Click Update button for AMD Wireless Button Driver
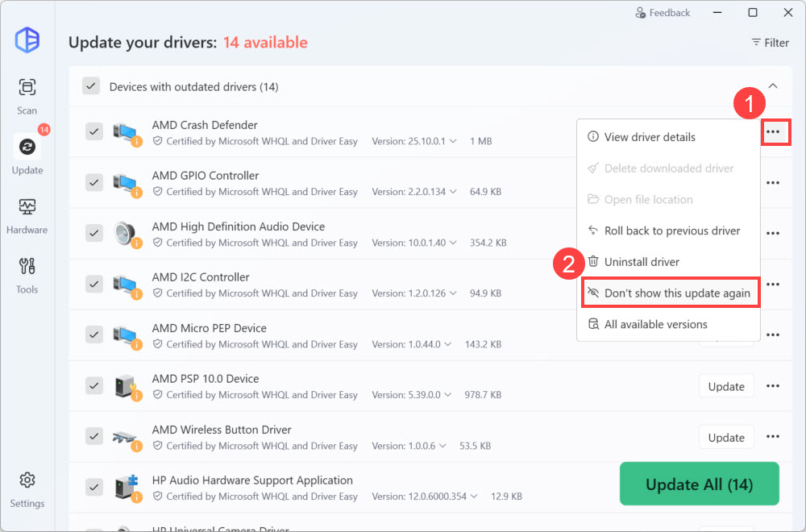Image resolution: width=806 pixels, height=532 pixels. pos(725,437)
